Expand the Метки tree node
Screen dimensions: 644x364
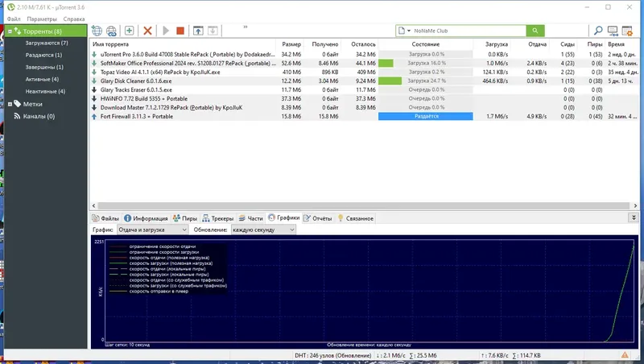pyautogui.click(x=10, y=105)
